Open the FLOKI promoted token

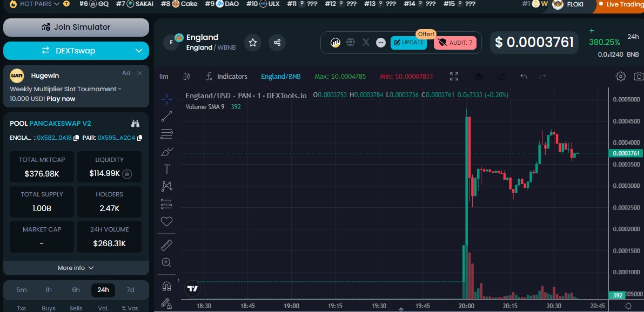click(568, 4)
